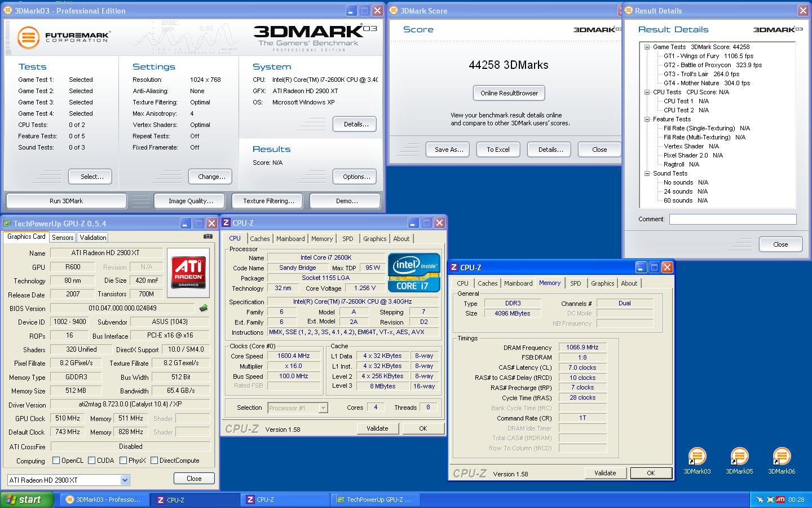
Task: Toggle the PhysX checkbox
Action: point(123,461)
